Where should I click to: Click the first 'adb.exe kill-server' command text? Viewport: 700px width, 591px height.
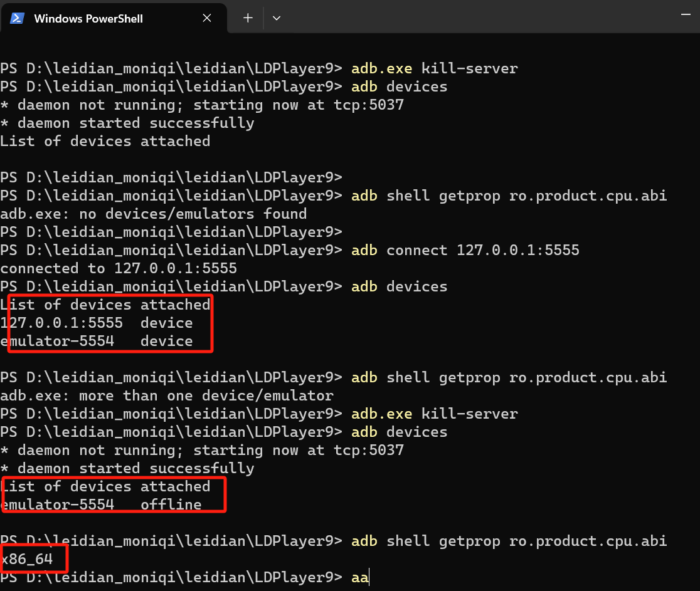click(435, 68)
